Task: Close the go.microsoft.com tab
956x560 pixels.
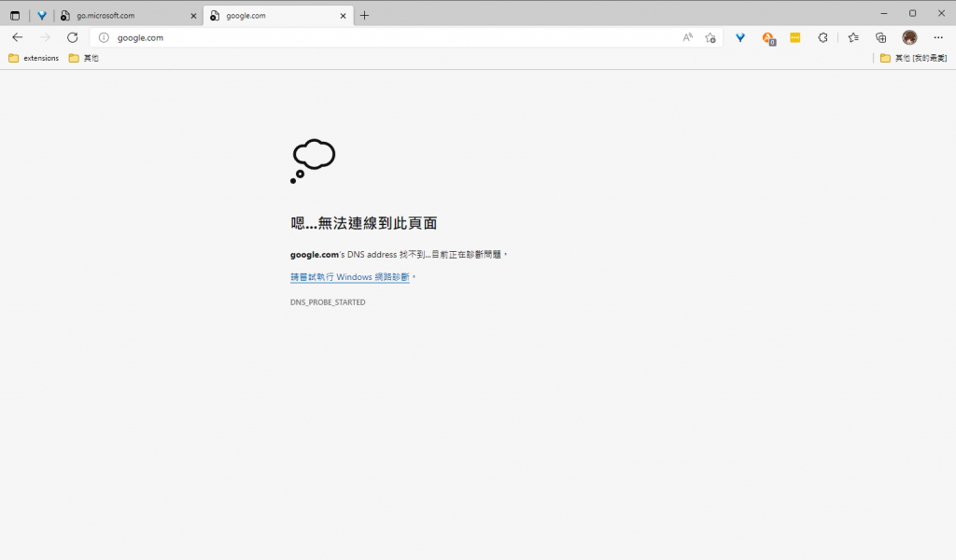Action: tap(194, 16)
